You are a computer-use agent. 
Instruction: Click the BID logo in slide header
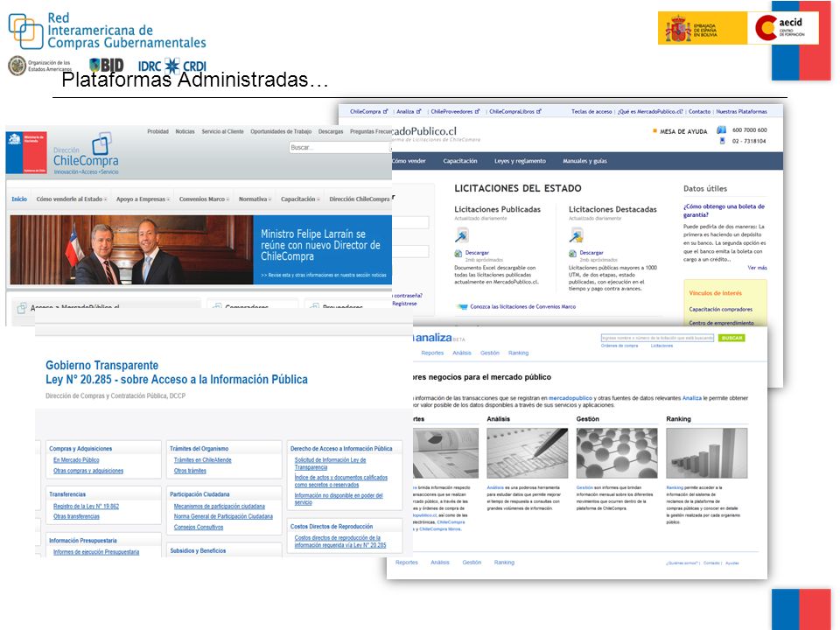107,66
